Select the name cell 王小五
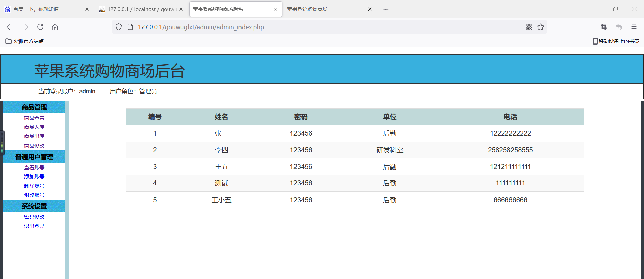This screenshot has width=644, height=279. tap(221, 200)
